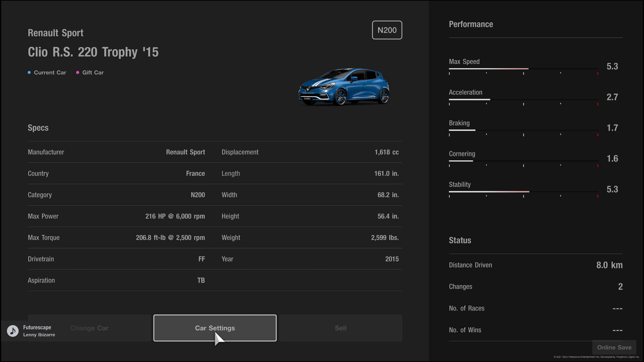The height and width of the screenshot is (362, 644).
Task: Click the Aspiration value TB
Action: point(201,280)
